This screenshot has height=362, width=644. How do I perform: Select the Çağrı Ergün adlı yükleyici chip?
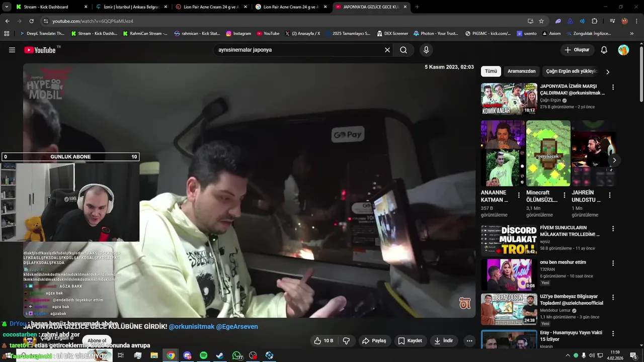pos(572,71)
